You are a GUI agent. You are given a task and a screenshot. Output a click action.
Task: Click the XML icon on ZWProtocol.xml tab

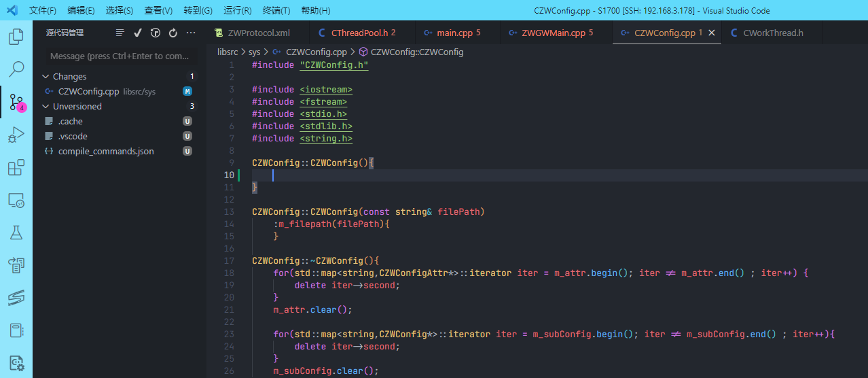click(x=219, y=33)
